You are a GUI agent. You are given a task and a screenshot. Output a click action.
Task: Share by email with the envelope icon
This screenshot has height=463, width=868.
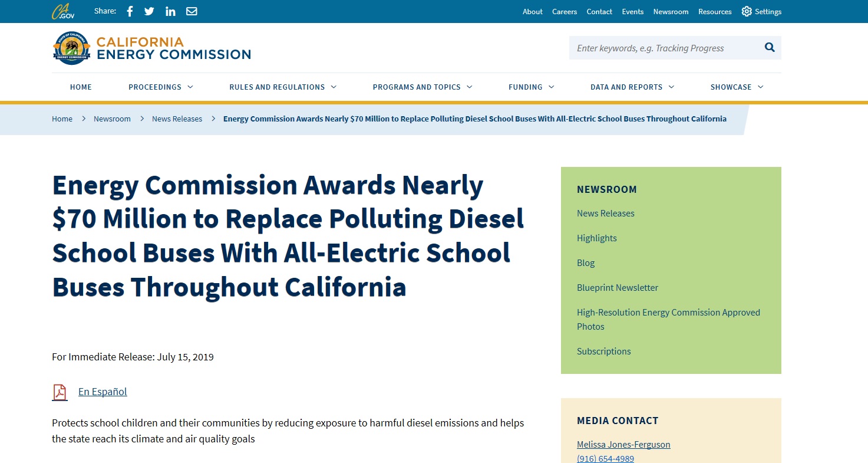pos(192,11)
